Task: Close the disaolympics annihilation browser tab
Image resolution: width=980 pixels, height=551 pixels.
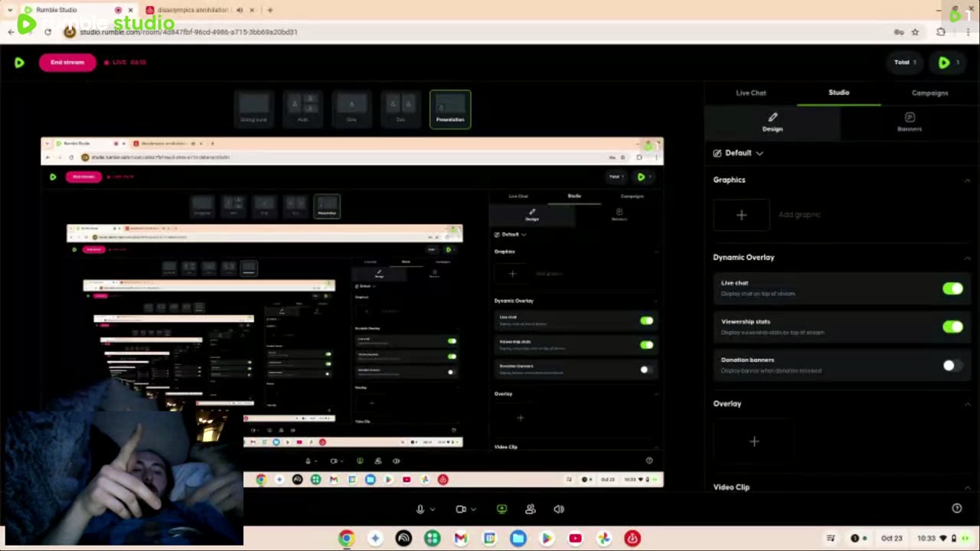Action: (252, 10)
